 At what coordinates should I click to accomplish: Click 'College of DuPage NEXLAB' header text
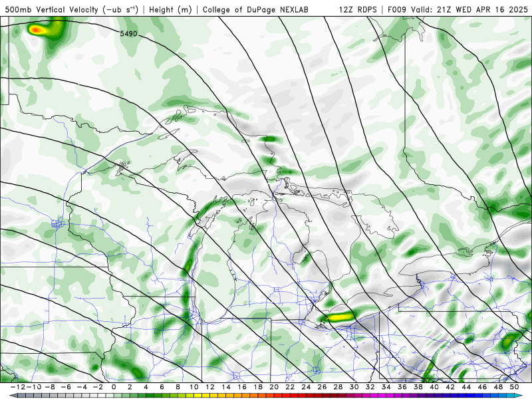click(255, 9)
